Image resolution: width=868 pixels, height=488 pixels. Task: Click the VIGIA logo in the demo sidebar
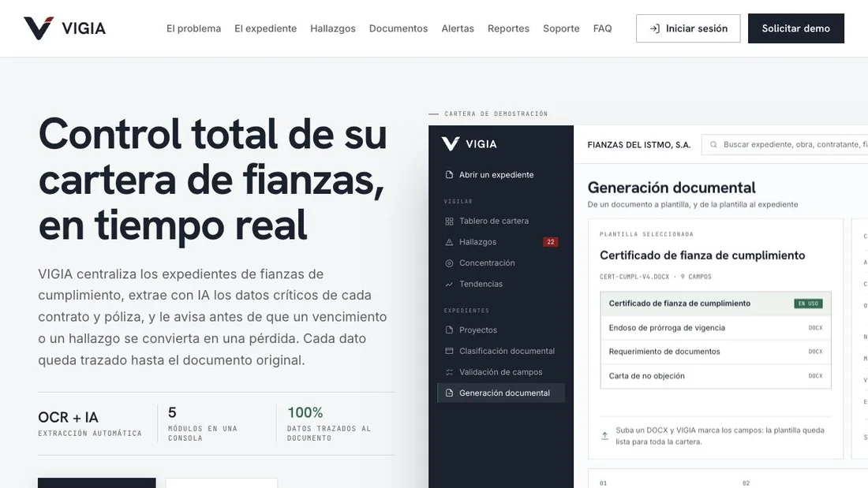tap(469, 143)
